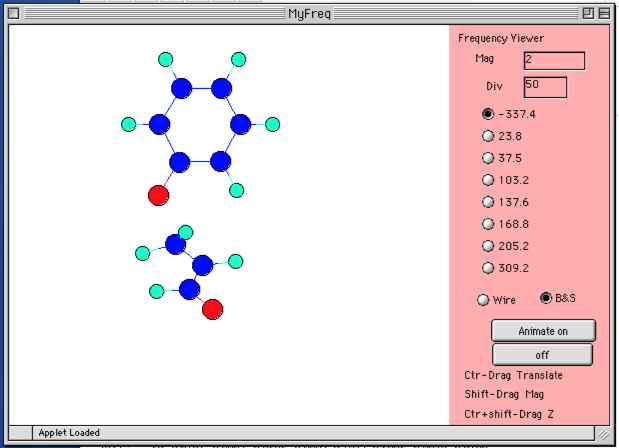Click the Applet Loaded status text
The height and width of the screenshot is (448, 619).
click(69, 433)
